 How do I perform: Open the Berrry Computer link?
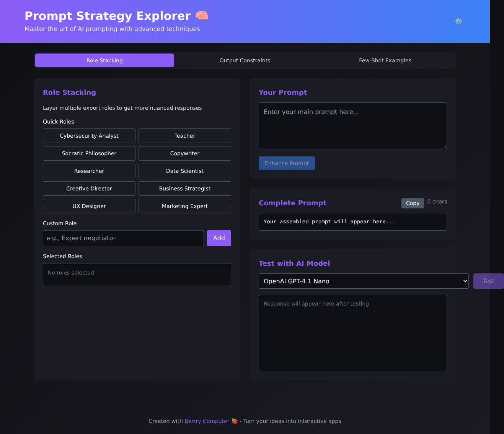click(207, 421)
